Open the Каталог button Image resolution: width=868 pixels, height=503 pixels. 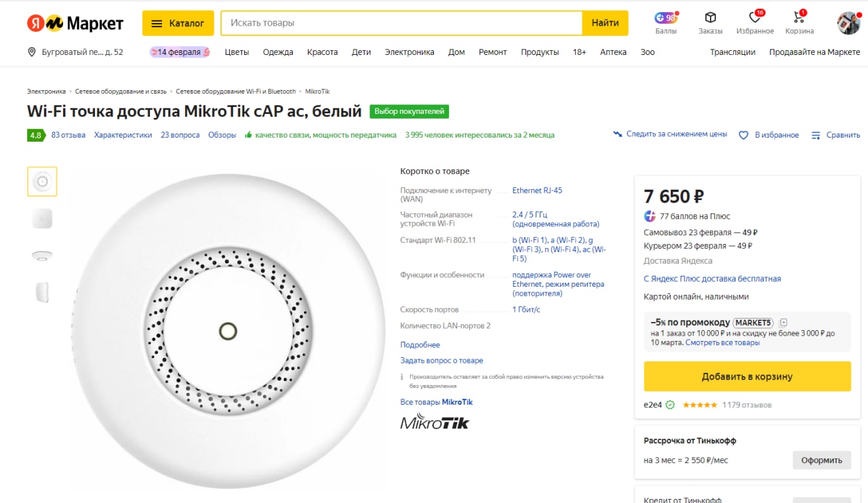[178, 23]
